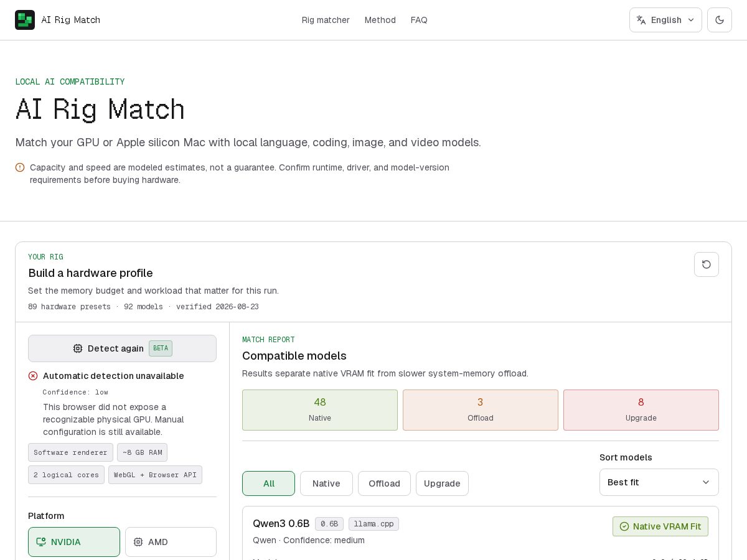Click the 48 Native summary card
The width and height of the screenshot is (747, 560).
320,410
